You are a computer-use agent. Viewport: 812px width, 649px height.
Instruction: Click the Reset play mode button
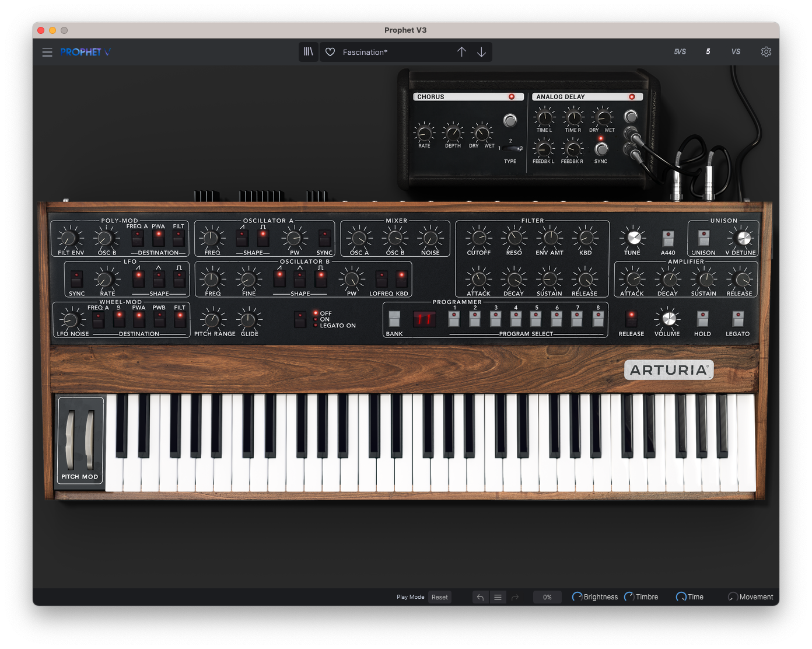(x=440, y=597)
